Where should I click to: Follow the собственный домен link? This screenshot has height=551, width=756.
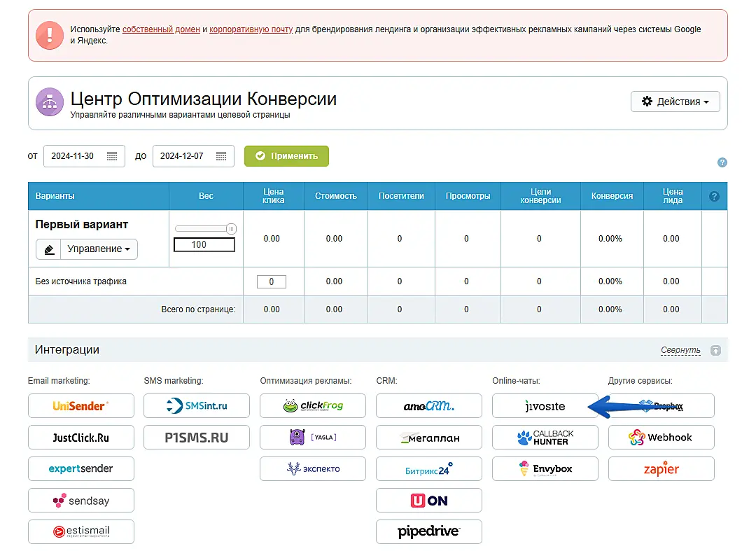click(x=161, y=29)
